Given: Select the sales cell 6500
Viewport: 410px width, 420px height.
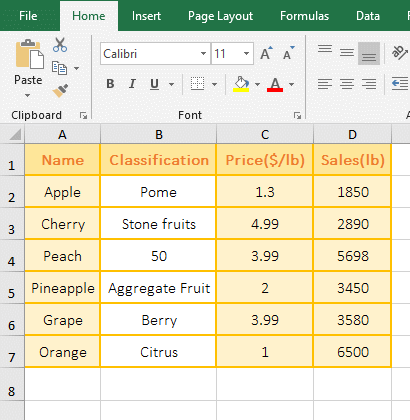Looking at the screenshot, I should pos(352,352).
